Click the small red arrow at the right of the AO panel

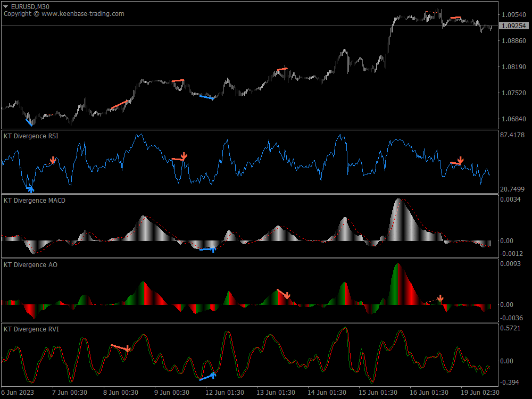[440, 298]
